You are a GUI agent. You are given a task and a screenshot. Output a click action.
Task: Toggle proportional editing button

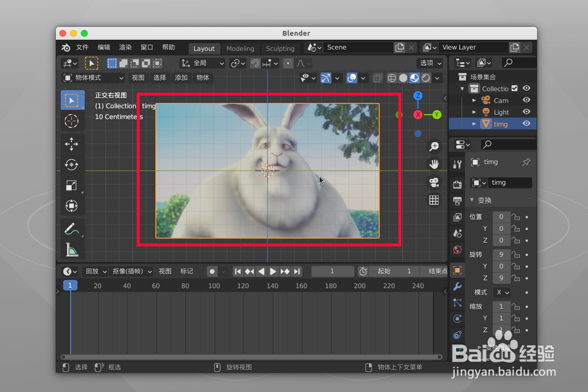pos(288,63)
